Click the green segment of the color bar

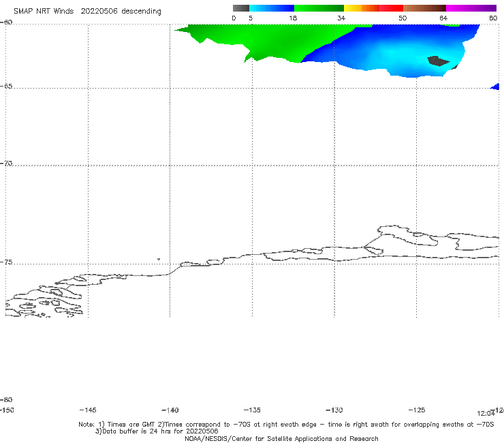(319, 8)
